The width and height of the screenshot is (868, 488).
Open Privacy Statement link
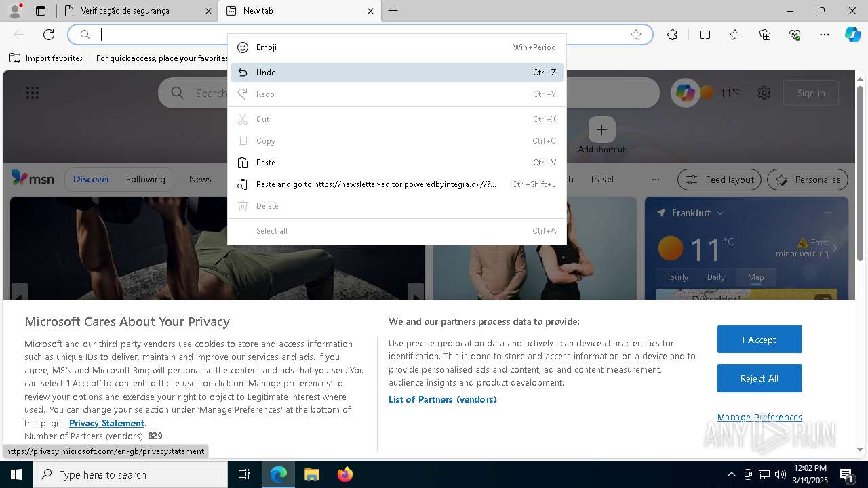coord(106,423)
